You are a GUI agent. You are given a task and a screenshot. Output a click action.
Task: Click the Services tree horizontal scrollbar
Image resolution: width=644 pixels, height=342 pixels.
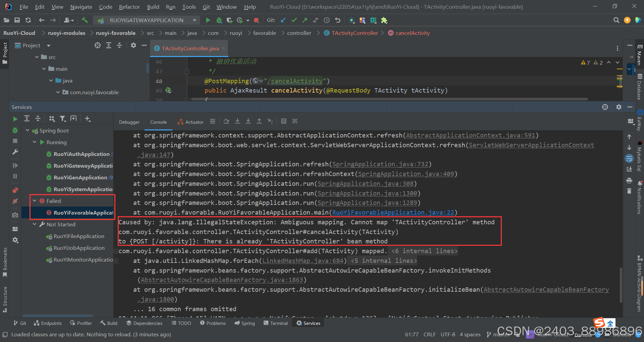(58, 316)
